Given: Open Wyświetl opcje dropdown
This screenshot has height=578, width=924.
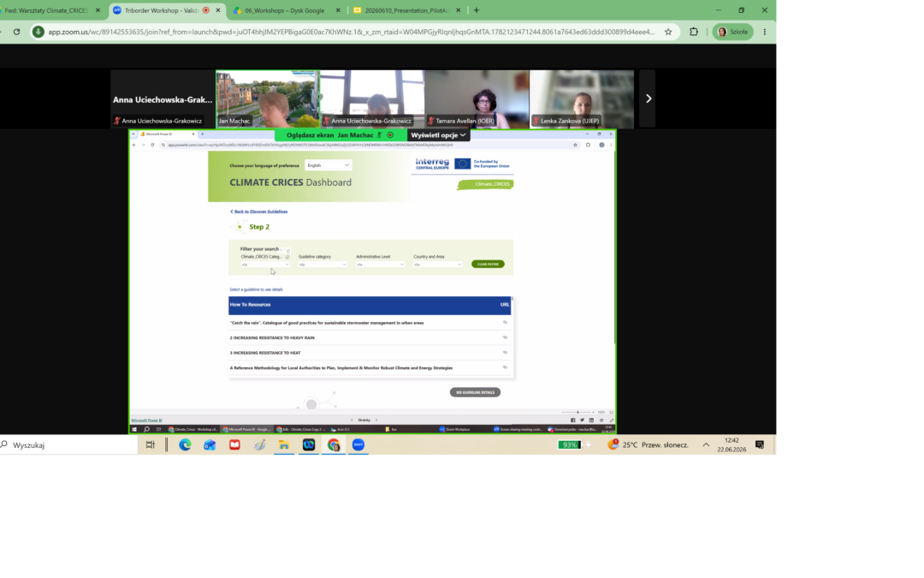Looking at the screenshot, I should coord(438,135).
